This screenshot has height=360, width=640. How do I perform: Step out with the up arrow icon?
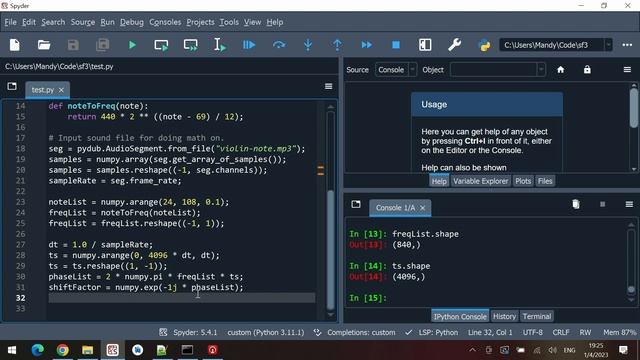coord(337,45)
